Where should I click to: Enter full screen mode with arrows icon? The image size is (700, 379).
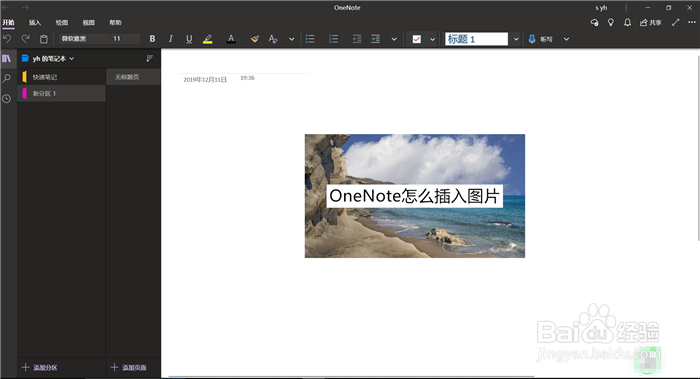click(x=675, y=22)
